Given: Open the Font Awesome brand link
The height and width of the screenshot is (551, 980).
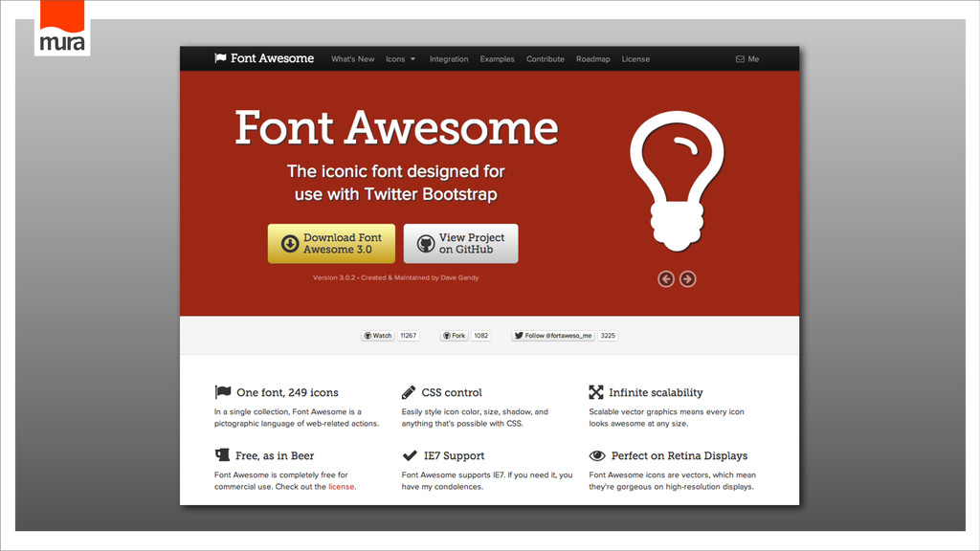Looking at the screenshot, I should pos(264,58).
